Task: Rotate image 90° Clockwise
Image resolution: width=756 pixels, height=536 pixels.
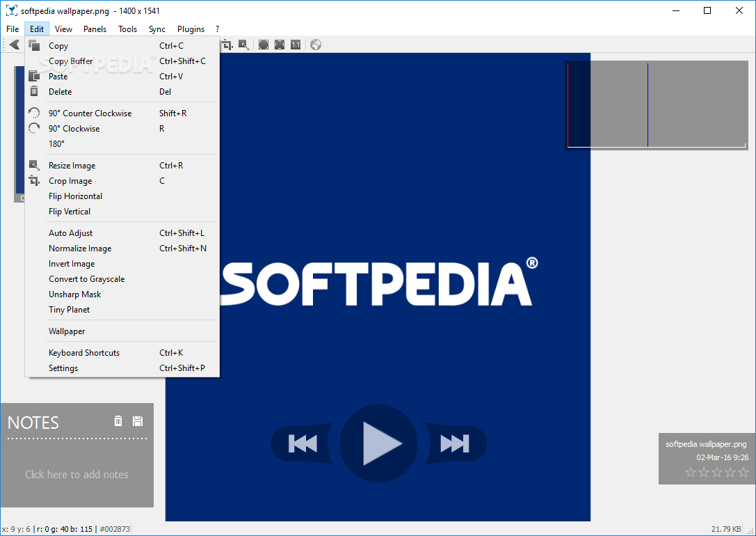Action: click(x=122, y=129)
